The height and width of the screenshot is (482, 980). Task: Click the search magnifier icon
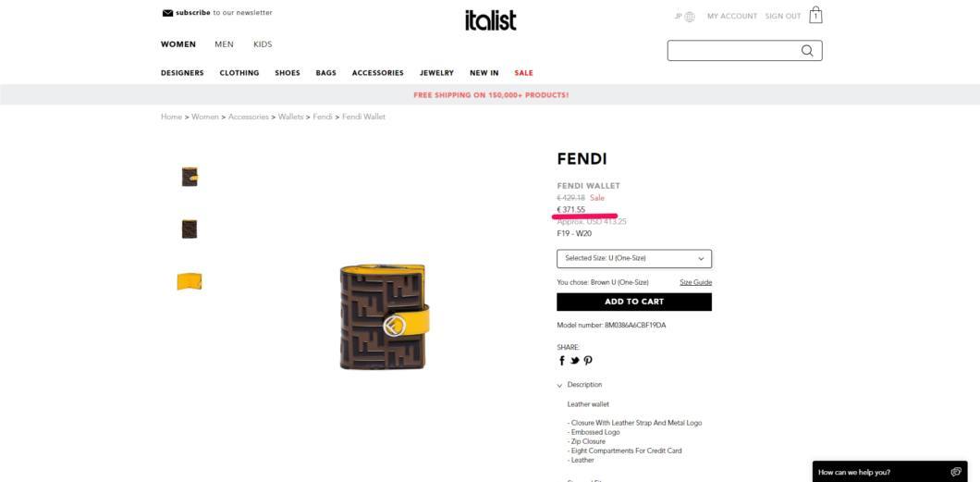tap(807, 51)
